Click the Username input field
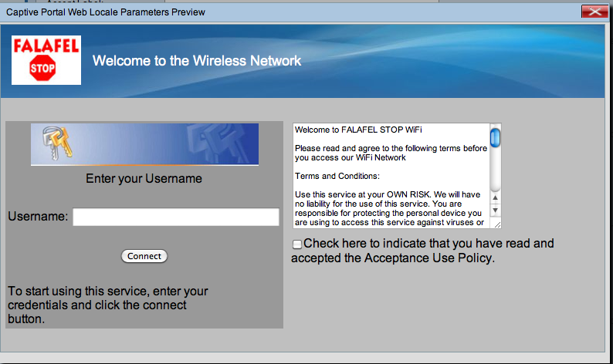 point(176,217)
